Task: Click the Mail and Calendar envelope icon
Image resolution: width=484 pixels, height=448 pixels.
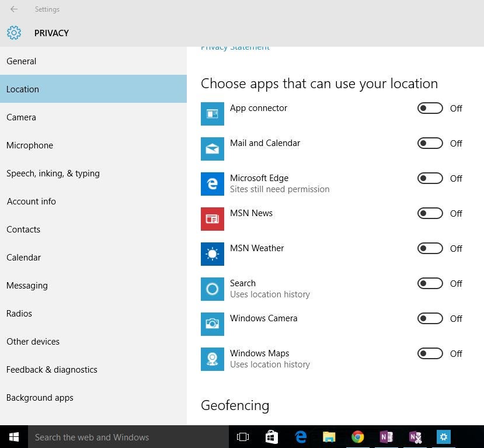Action: point(213,149)
